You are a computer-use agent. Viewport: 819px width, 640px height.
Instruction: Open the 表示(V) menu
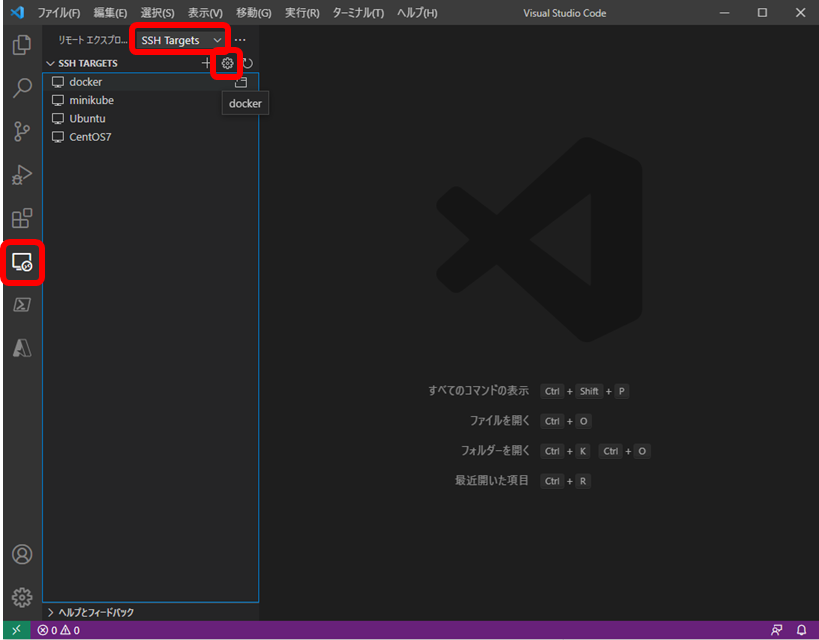pos(205,13)
